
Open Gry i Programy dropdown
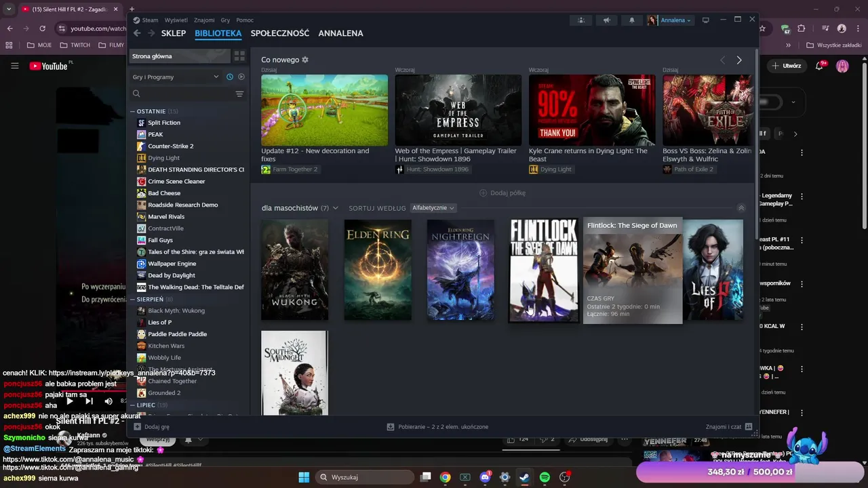(176, 77)
